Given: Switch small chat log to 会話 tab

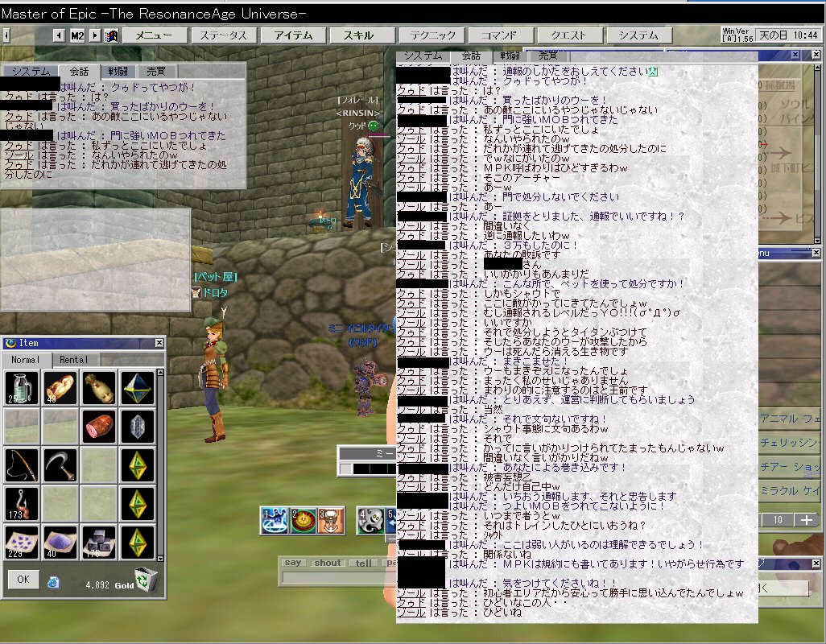Looking at the screenshot, I should click(x=79, y=71).
